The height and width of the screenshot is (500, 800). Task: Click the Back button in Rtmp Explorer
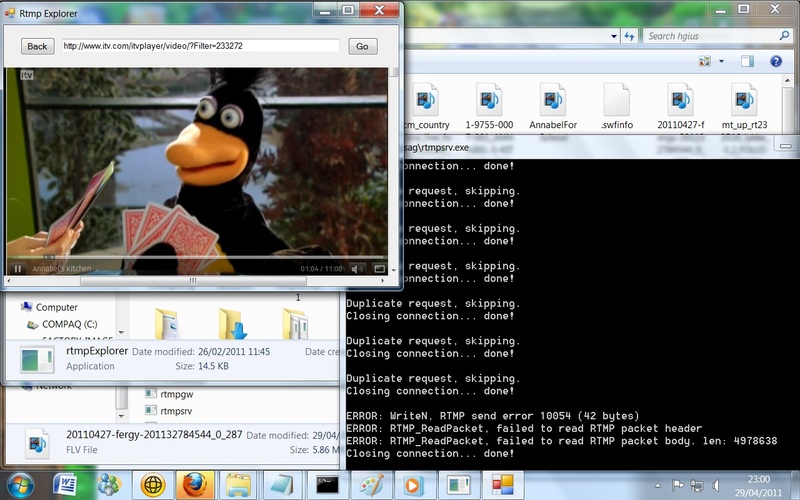38,46
